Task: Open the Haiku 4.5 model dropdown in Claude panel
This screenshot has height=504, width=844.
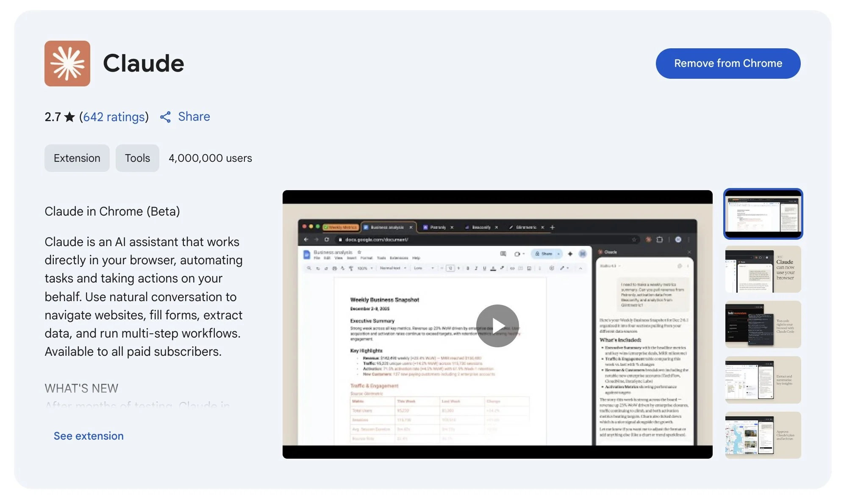Action: point(611,266)
